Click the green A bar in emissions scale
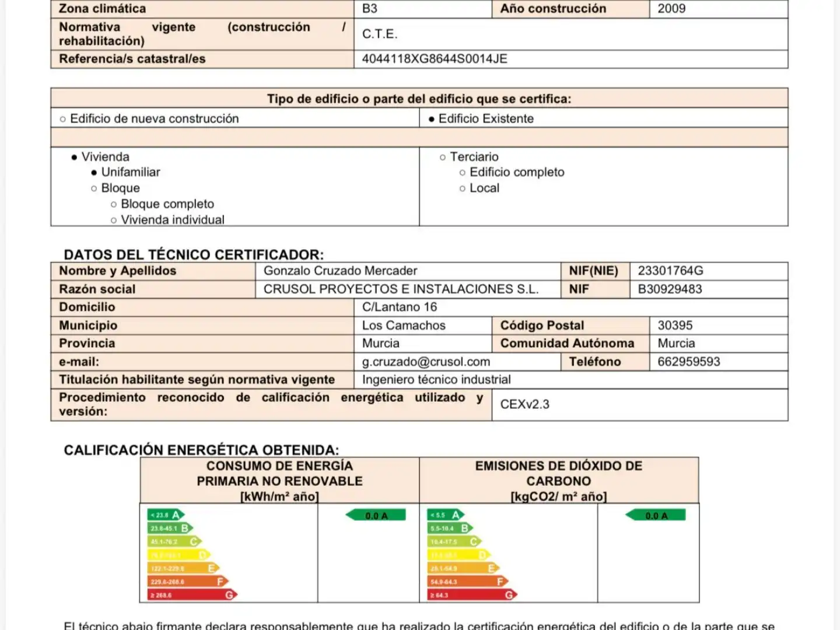 (x=446, y=514)
